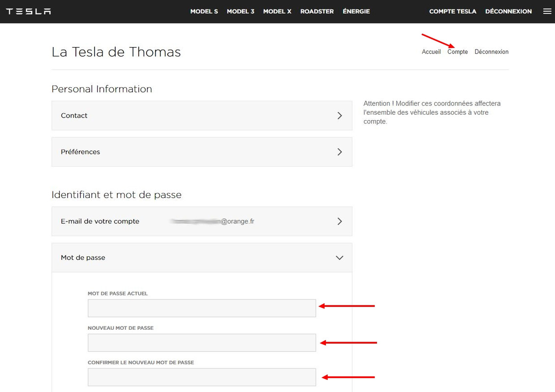
Task: Open the Roadster navigation item
Action: [317, 11]
